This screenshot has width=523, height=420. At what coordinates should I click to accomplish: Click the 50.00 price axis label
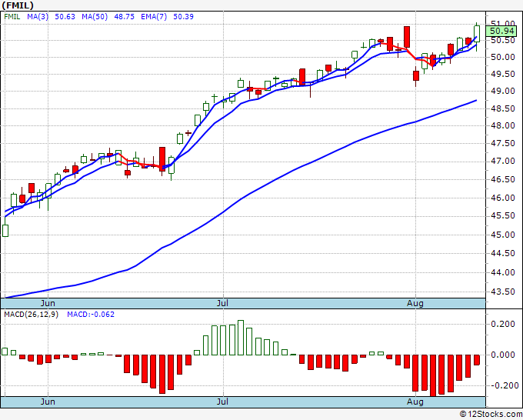pos(503,57)
